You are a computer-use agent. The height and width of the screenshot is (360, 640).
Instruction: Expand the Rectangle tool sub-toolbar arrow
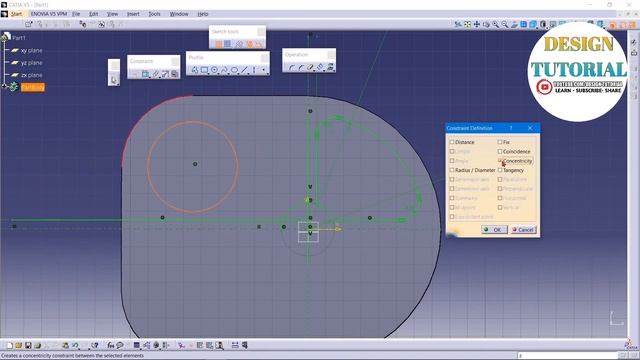(x=209, y=73)
